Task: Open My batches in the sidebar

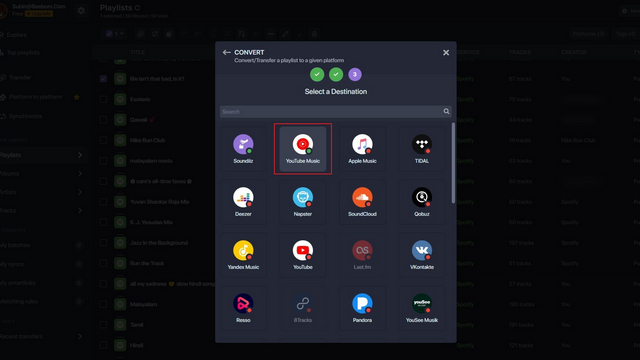Action: point(15,245)
